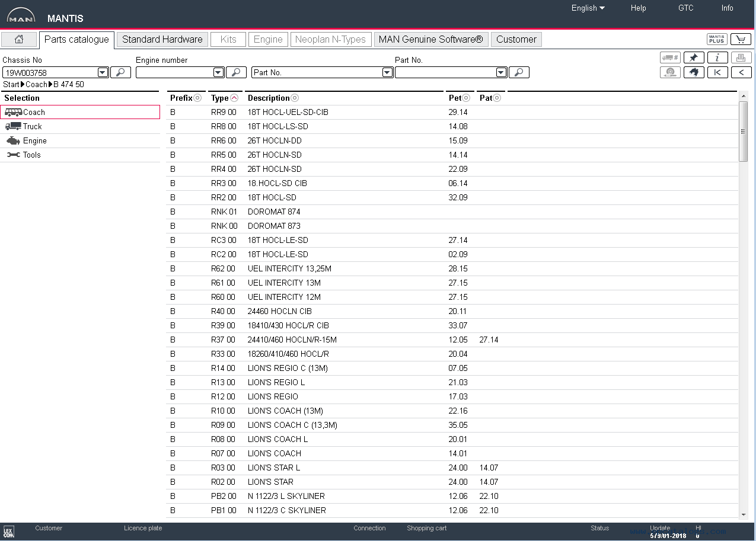
Task: Click the pushpin bookmark icon
Action: click(x=694, y=57)
